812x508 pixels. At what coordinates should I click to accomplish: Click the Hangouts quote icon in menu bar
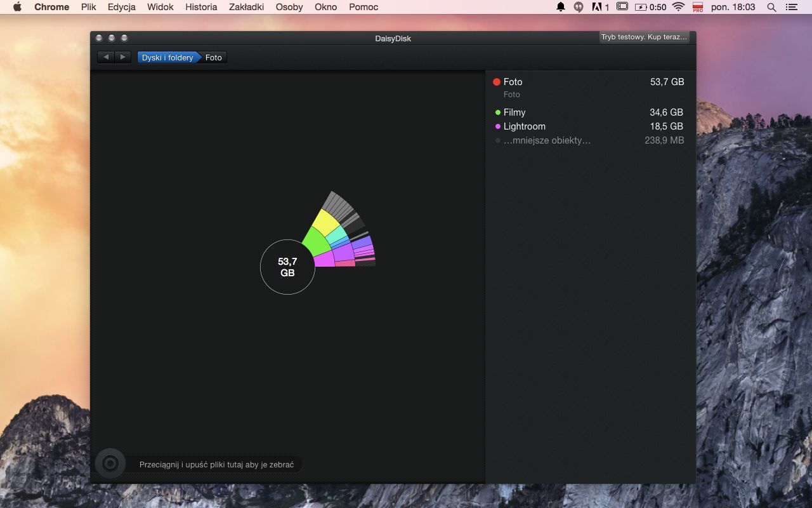pos(579,7)
